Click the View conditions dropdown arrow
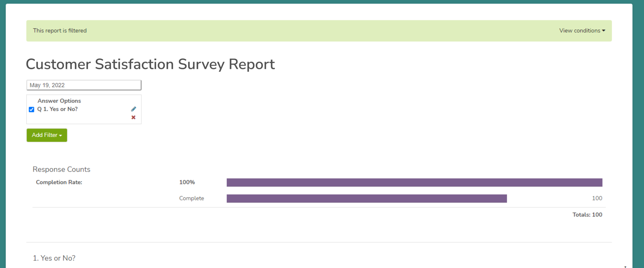 click(x=603, y=30)
